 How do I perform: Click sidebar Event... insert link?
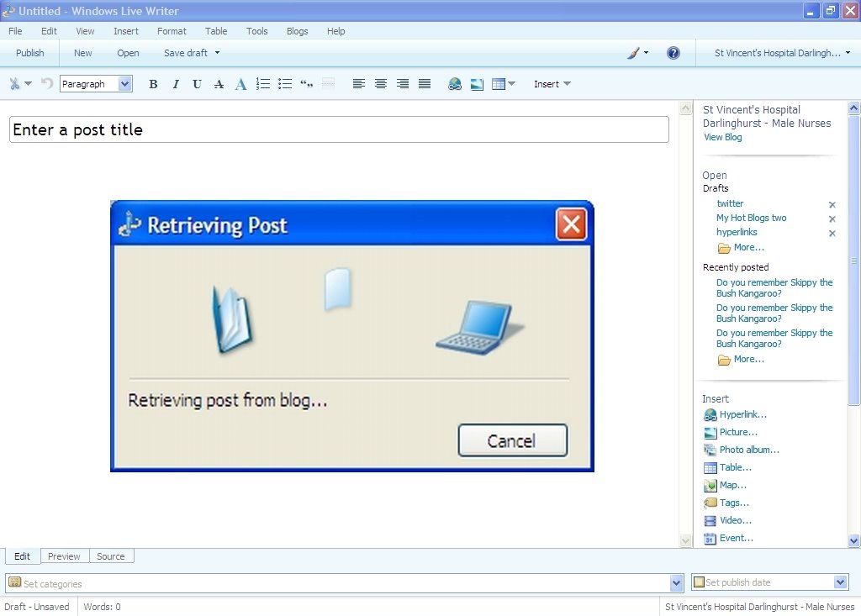click(x=737, y=538)
